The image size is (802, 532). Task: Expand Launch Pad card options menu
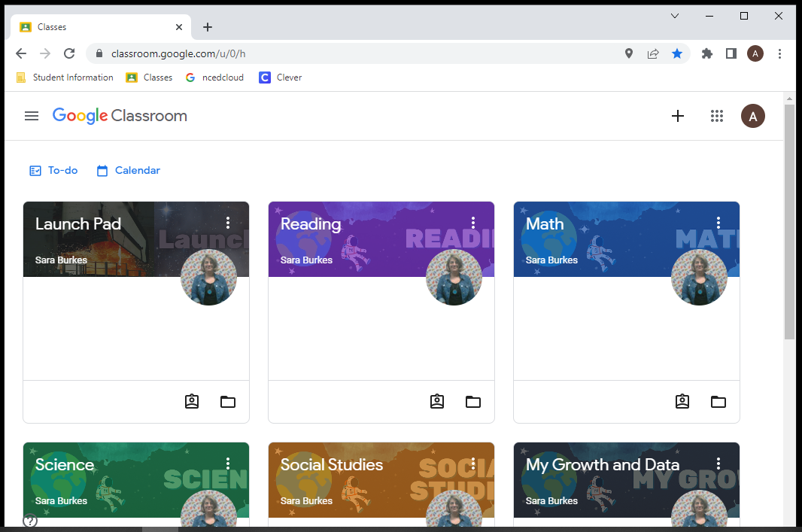tap(228, 223)
